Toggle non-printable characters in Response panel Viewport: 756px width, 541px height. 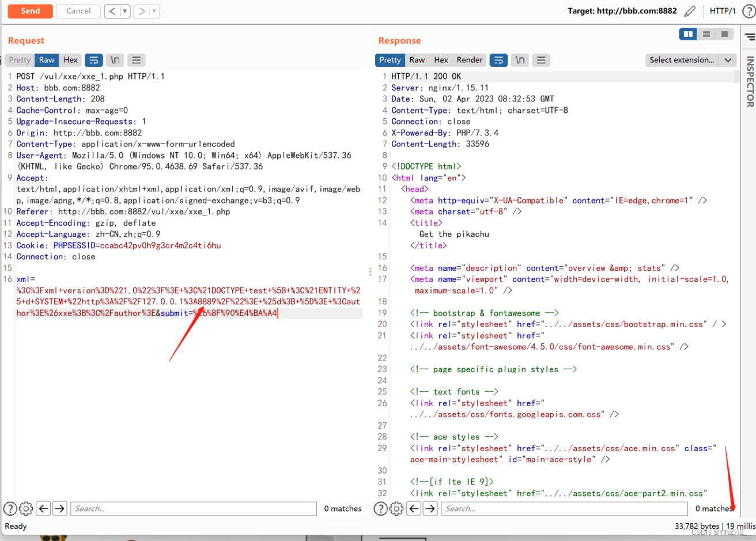(520, 60)
